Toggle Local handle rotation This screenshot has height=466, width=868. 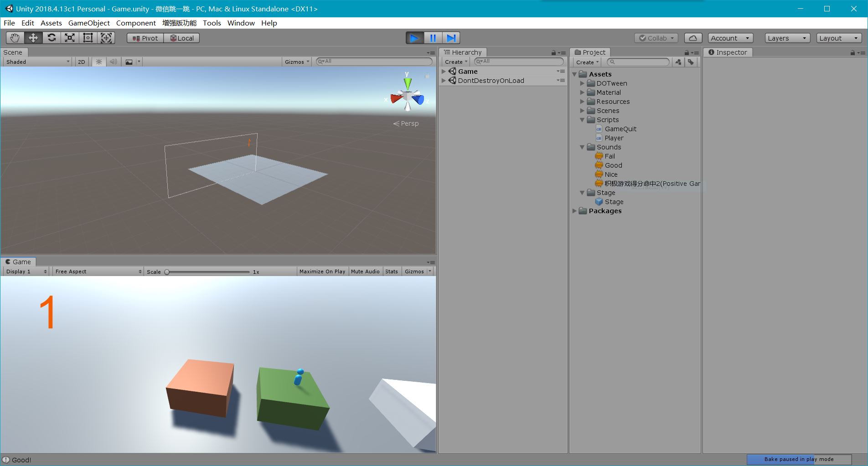coord(181,38)
